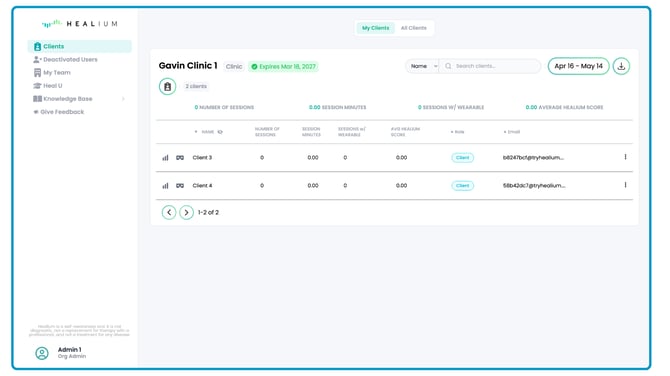Click the Number of Sessions summary stat
670x376 pixels.
coord(224,107)
